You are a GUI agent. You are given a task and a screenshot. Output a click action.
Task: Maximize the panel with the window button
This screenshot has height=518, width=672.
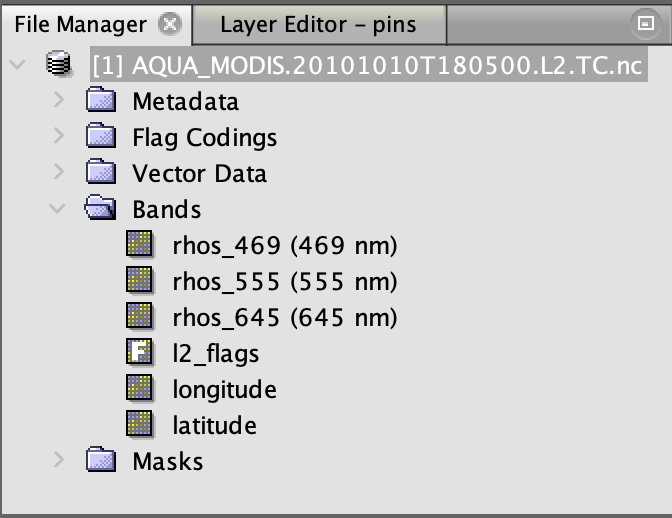[644, 23]
